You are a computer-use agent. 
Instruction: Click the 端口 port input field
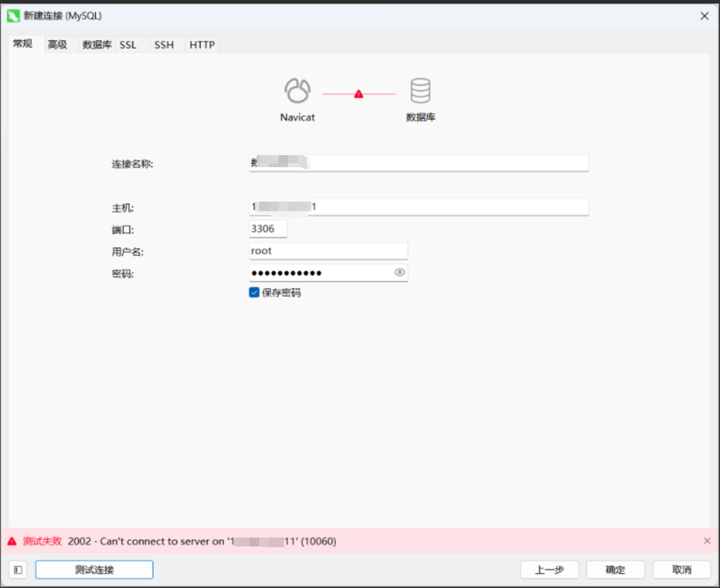tap(267, 228)
